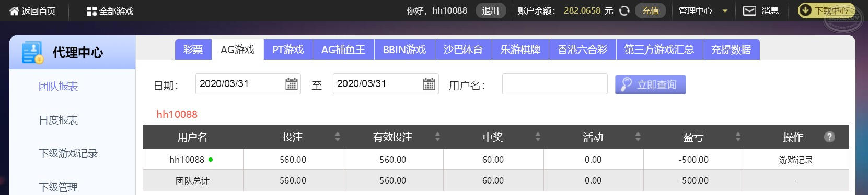
Task: Expand the 管理中心 dropdown arrow
Action: 725,11
